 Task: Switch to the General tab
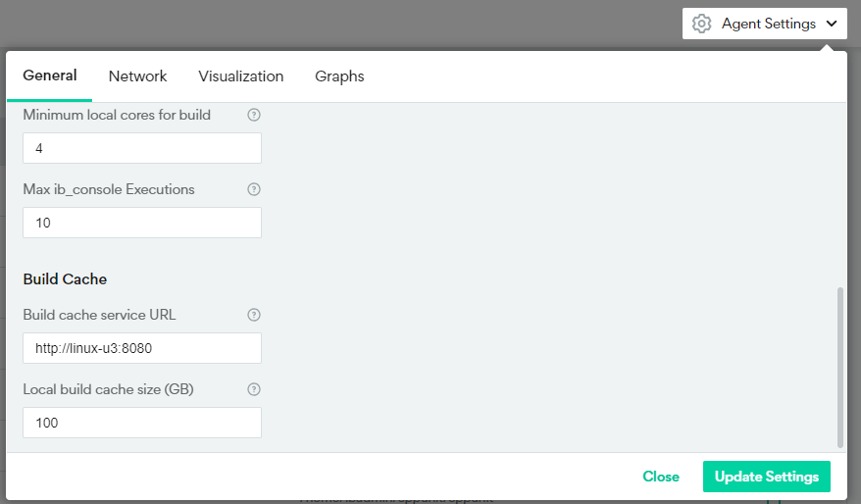[50, 76]
